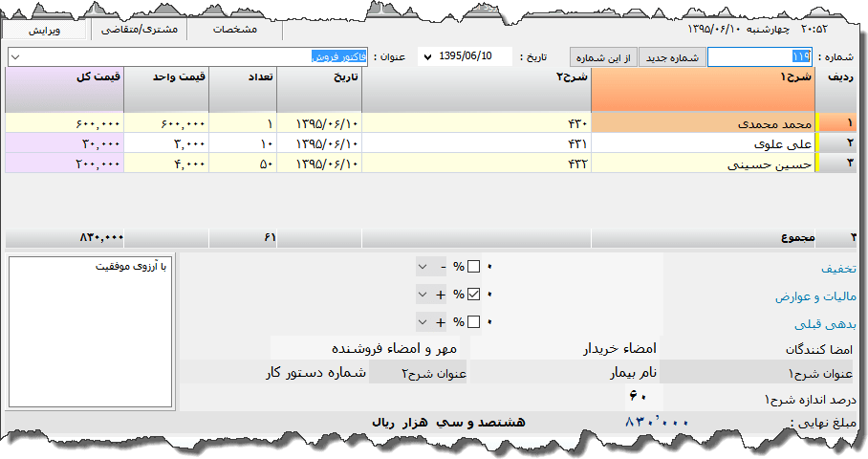Select the مشخصات tab
Image resolution: width=868 pixels, height=459 pixels.
click(x=234, y=30)
